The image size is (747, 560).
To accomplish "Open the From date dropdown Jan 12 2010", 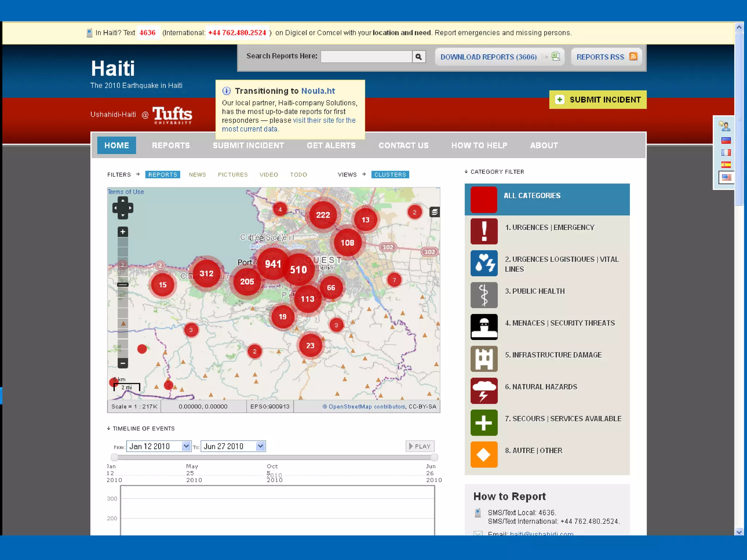I will click(186, 446).
